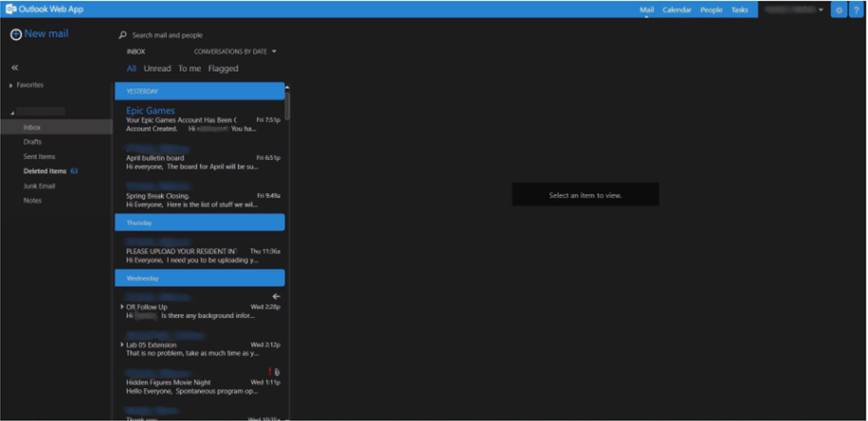The image size is (868, 421).
Task: Open the Epic Games email
Action: pos(200,119)
